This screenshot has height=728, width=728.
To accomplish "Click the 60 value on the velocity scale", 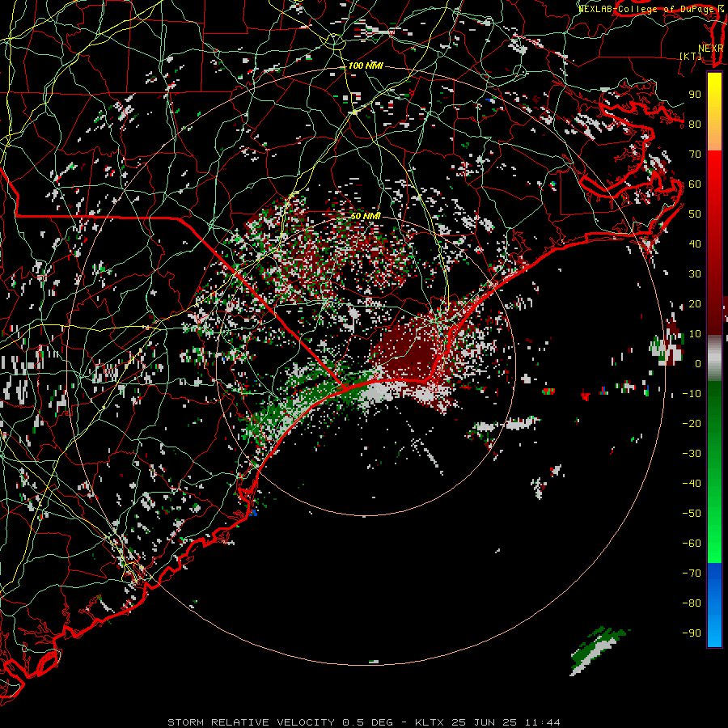I will (695, 184).
